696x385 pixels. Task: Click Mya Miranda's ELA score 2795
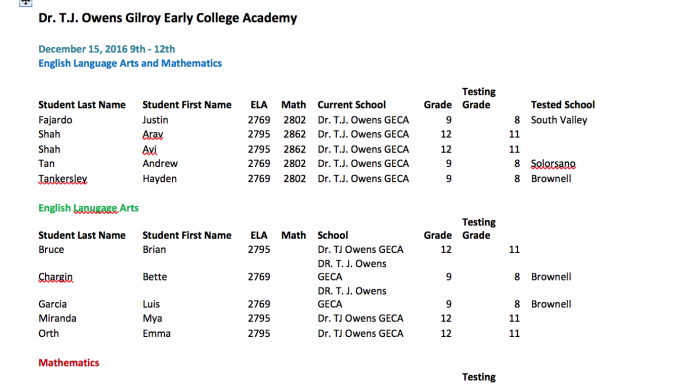click(259, 318)
